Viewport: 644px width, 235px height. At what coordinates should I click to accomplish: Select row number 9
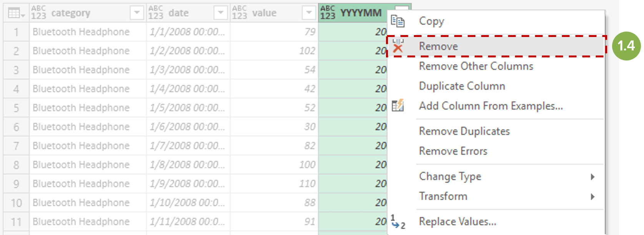[16, 184]
